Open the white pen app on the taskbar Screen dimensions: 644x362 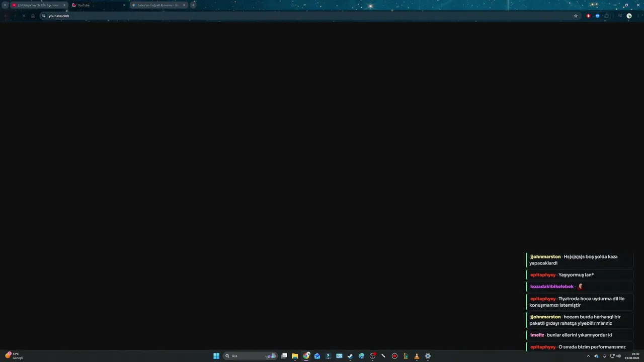[x=383, y=356]
